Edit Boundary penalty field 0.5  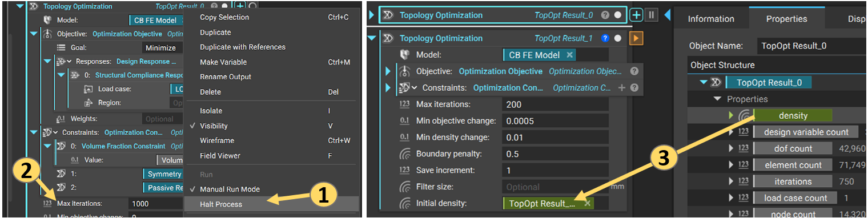click(555, 154)
